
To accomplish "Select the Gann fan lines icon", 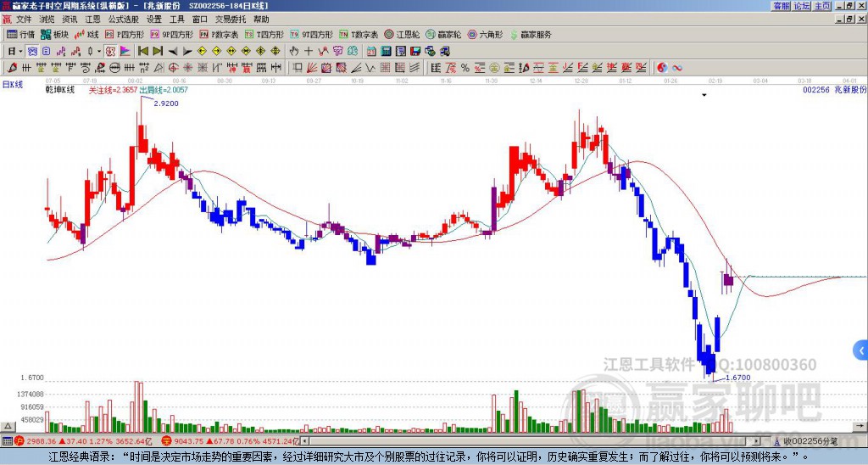I will pos(312,68).
